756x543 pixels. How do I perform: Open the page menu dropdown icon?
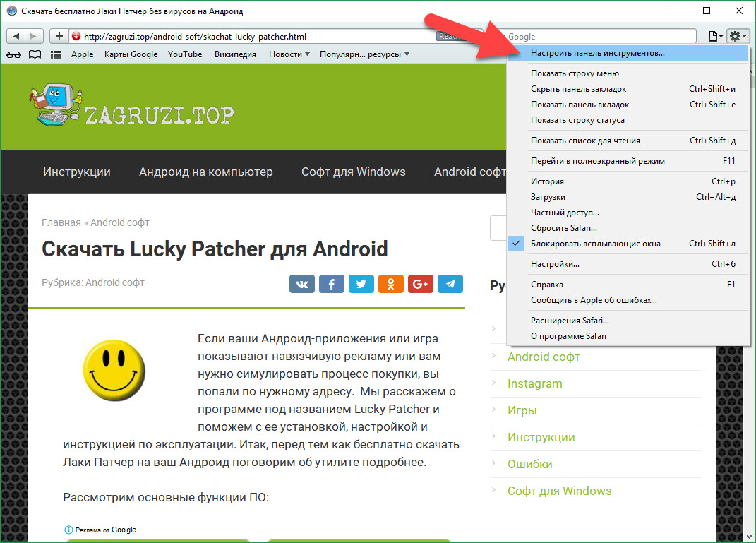tap(715, 36)
